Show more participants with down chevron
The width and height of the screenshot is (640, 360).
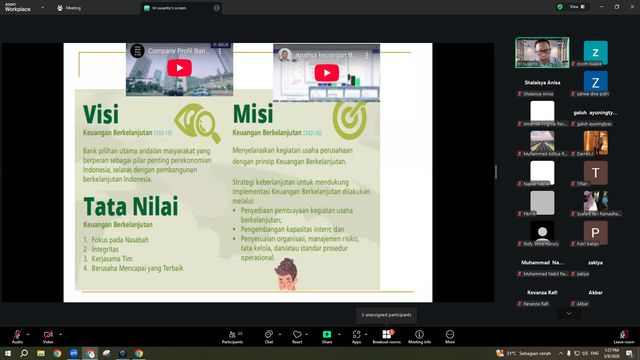click(x=569, y=313)
